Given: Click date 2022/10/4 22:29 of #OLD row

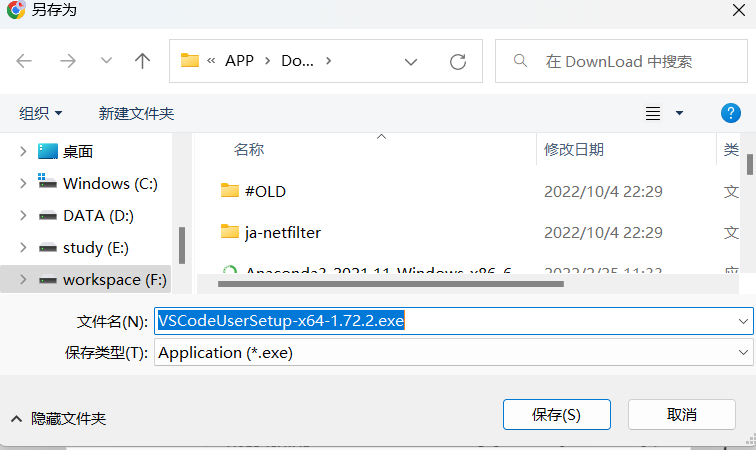Looking at the screenshot, I should (x=603, y=191).
